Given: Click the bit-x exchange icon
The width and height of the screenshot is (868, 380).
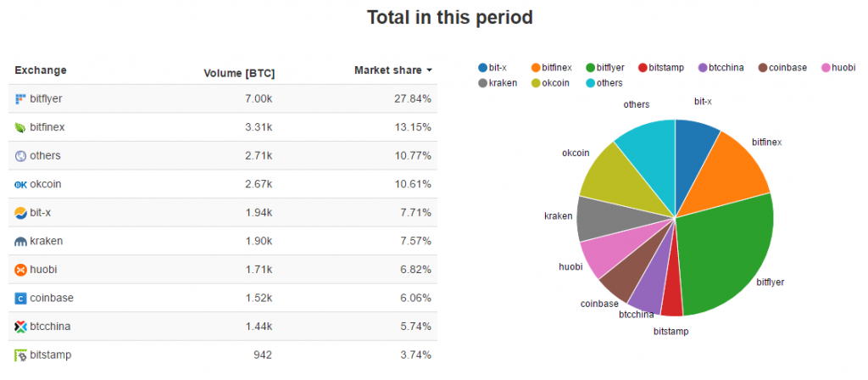Looking at the screenshot, I should [x=21, y=212].
